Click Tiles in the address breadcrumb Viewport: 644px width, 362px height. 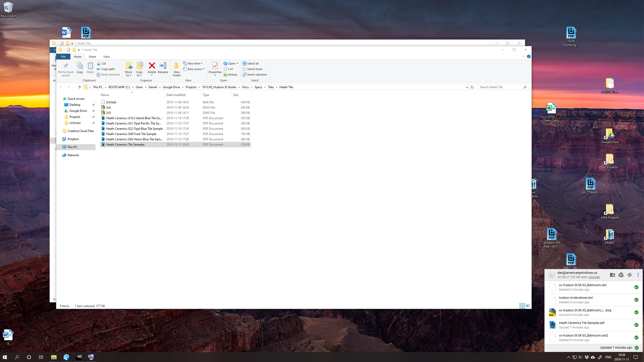tap(271, 87)
